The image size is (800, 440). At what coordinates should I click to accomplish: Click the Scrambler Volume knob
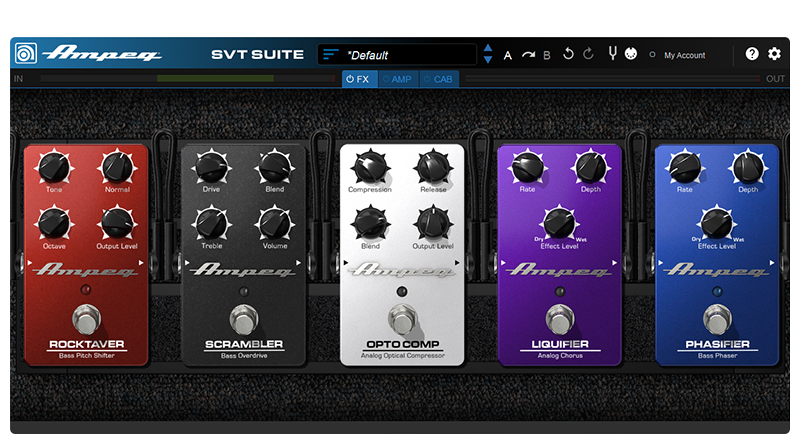(x=274, y=224)
